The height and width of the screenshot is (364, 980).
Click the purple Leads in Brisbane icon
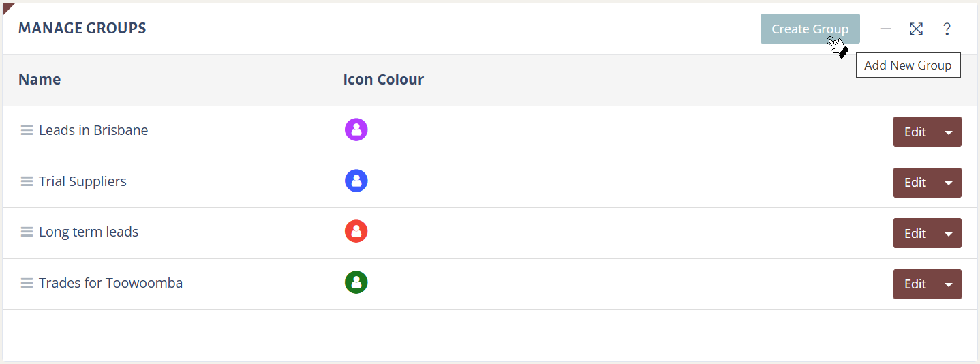(356, 130)
